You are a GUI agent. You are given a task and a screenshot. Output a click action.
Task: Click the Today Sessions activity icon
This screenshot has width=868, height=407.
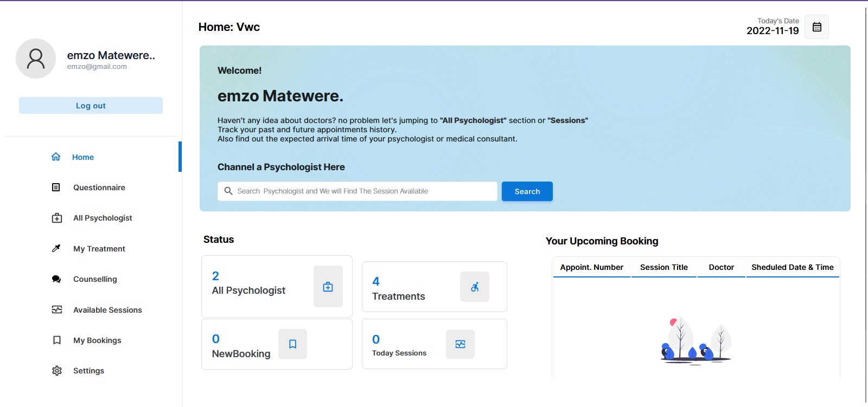[460, 344]
